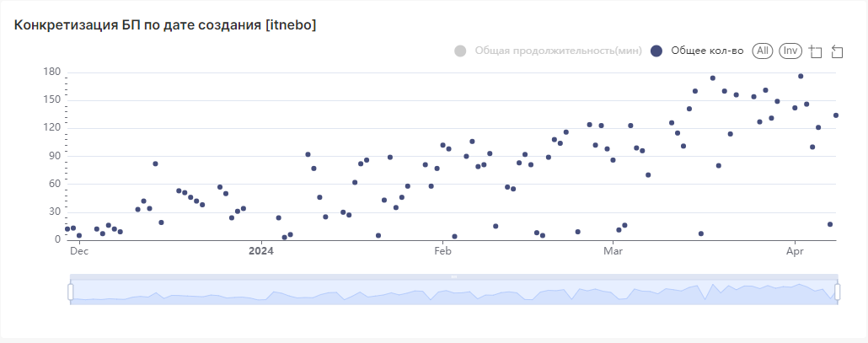Click the Mar label on the x-axis
This screenshot has width=868, height=343.
[x=613, y=250]
